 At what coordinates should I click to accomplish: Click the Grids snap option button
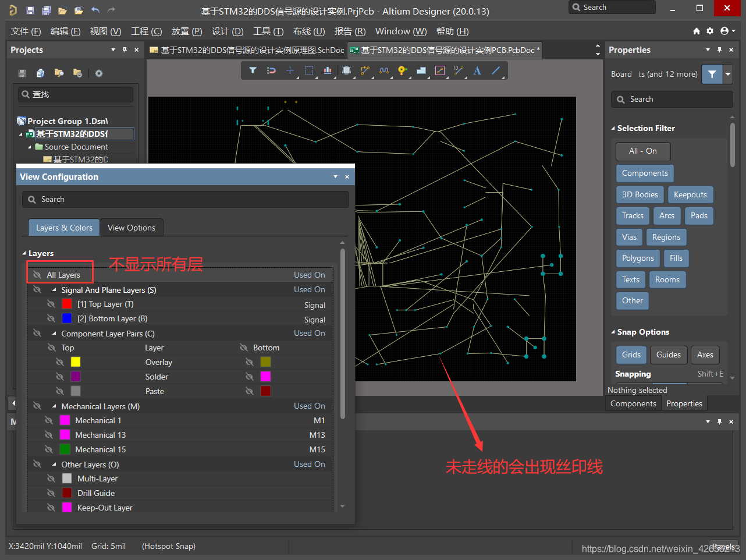631,355
